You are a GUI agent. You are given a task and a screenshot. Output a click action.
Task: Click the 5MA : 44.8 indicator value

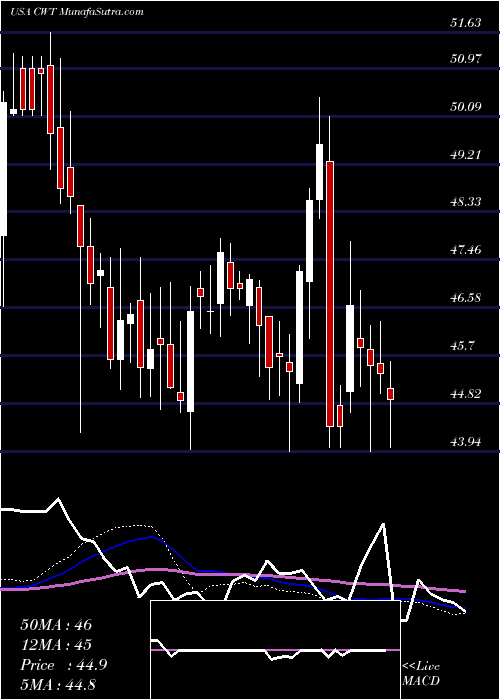coord(58,685)
